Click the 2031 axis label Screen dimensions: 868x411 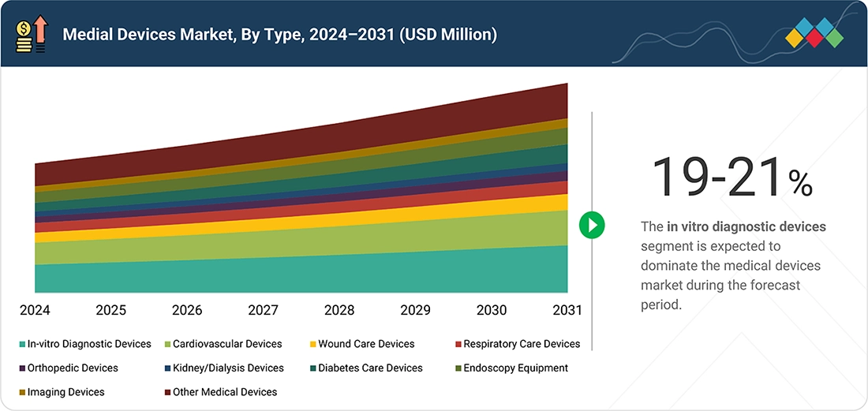click(567, 310)
